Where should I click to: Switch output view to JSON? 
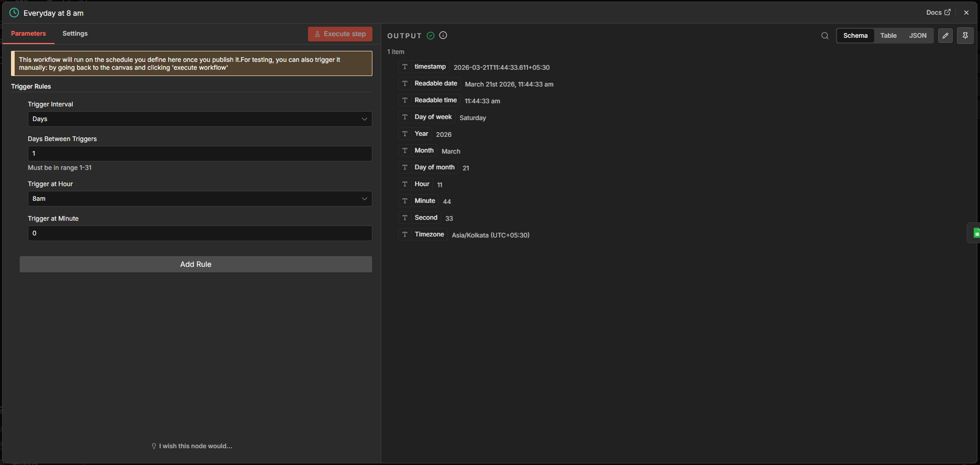click(918, 36)
